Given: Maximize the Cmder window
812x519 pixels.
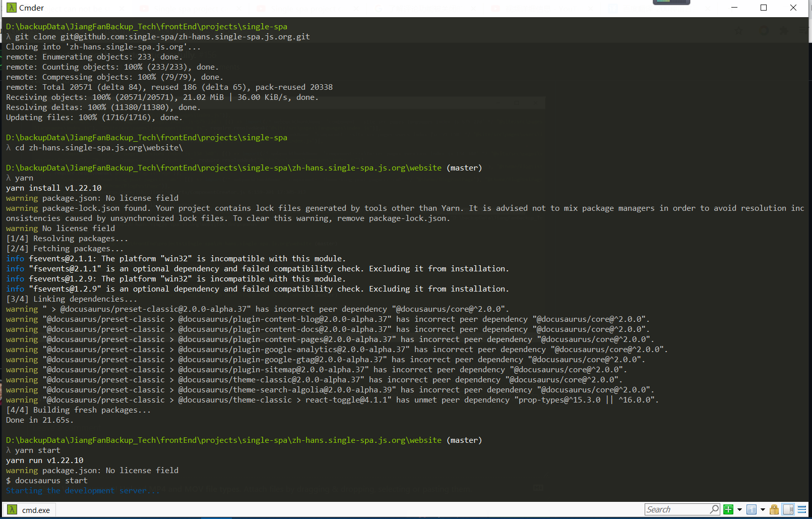Looking at the screenshot, I should click(764, 8).
